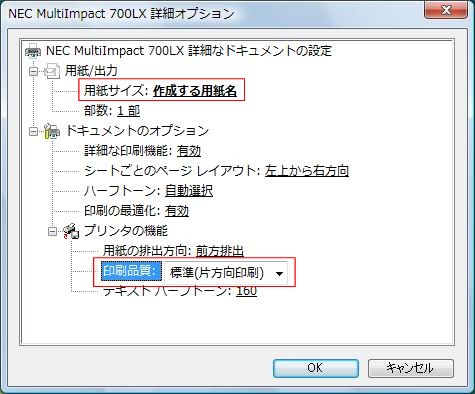Image resolution: width=475 pixels, height=394 pixels.
Task: Click the テキスト ハーフトーン value 160
Action: (247, 291)
